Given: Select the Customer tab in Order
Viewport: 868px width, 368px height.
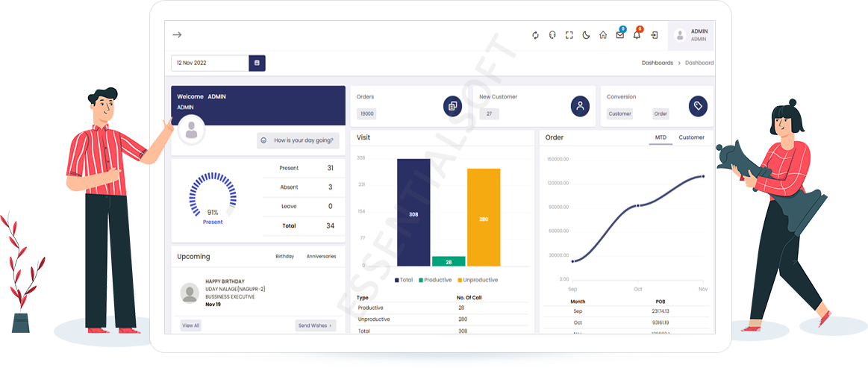Looking at the screenshot, I should (691, 137).
